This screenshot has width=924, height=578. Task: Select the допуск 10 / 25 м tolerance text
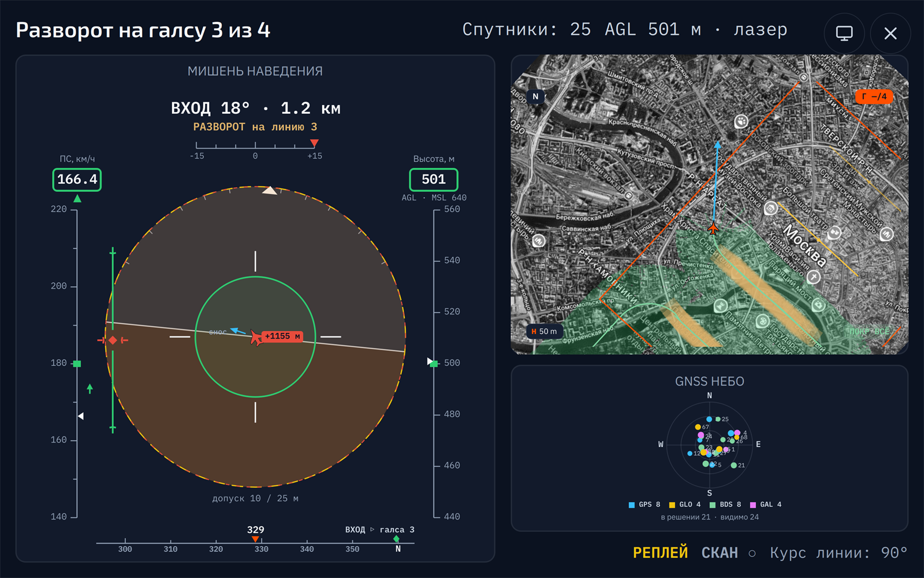[x=255, y=498]
